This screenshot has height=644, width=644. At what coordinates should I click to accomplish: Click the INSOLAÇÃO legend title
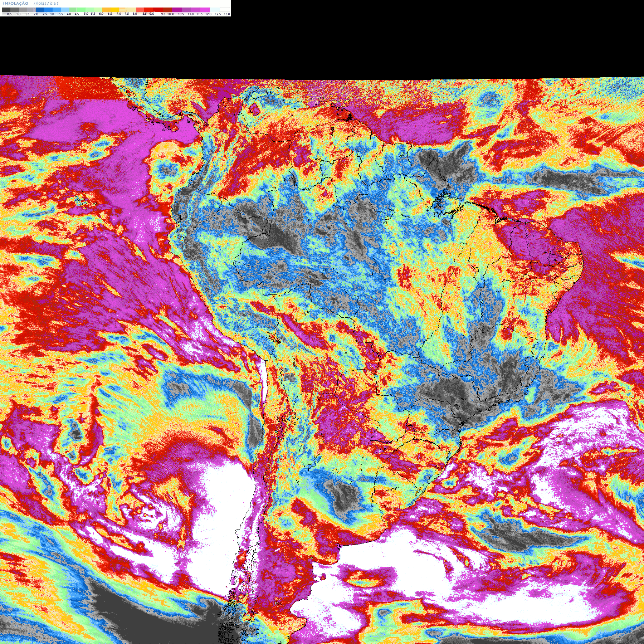tap(16, 3)
